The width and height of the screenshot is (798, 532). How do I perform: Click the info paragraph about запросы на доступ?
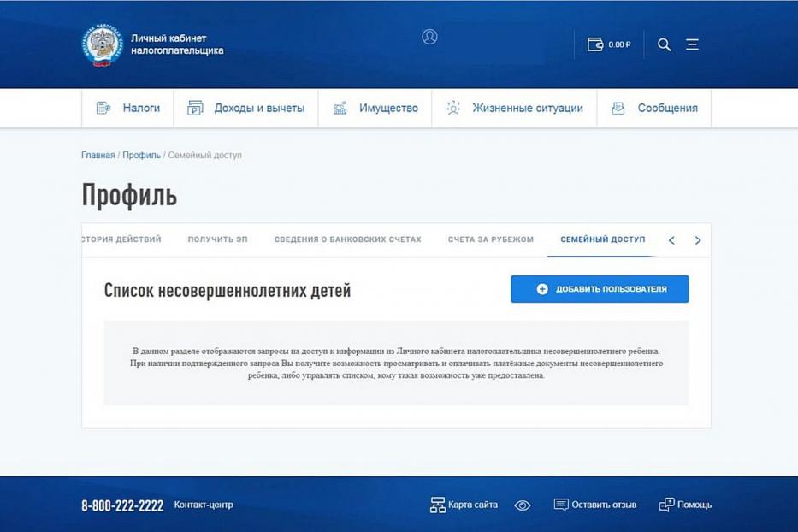(x=397, y=363)
